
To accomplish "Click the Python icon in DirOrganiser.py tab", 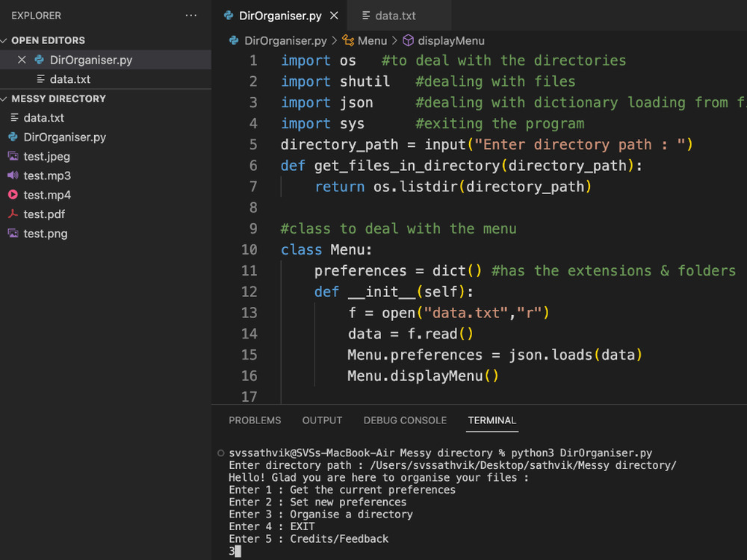I will 229,15.
